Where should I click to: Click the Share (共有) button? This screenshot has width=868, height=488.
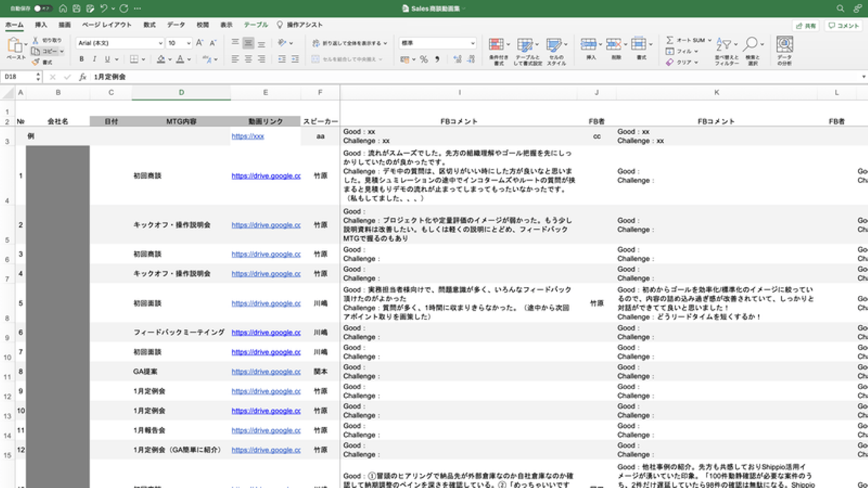click(x=806, y=26)
